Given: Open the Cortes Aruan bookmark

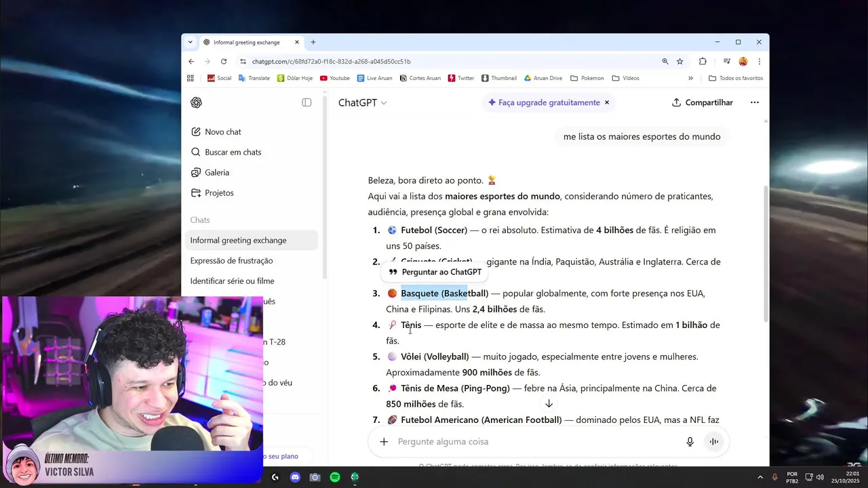Looking at the screenshot, I should pyautogui.click(x=420, y=78).
